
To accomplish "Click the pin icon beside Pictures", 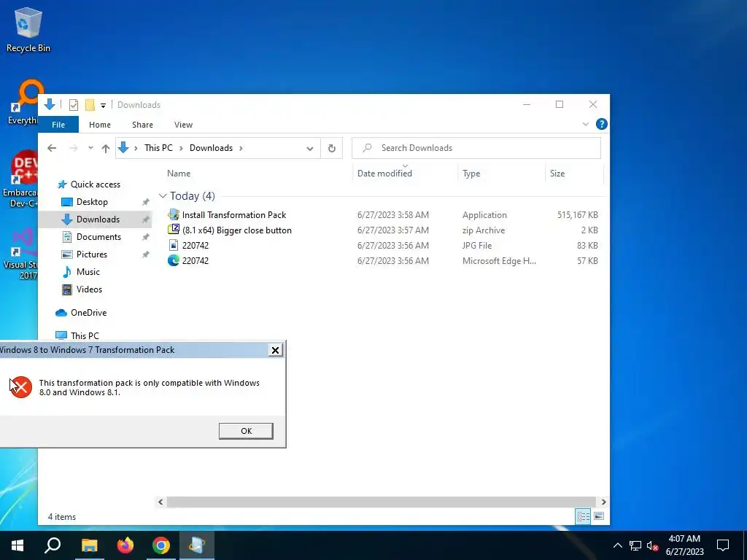I will [146, 254].
